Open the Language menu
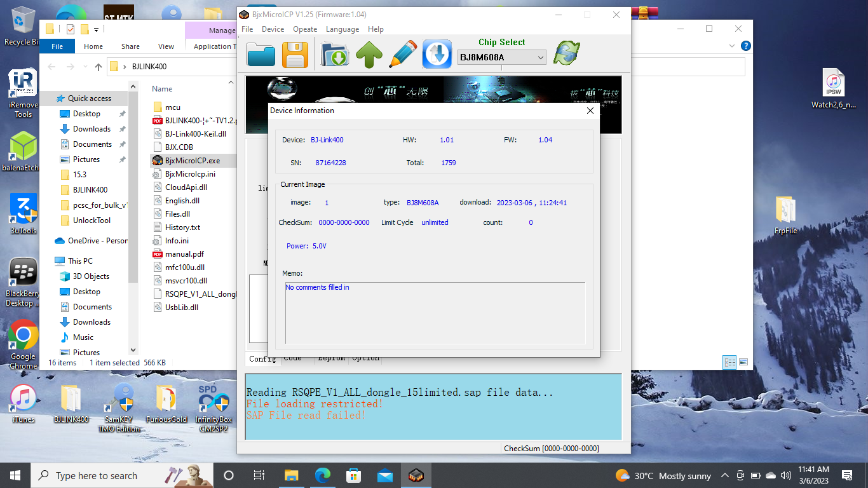Screen dimensions: 868x488 (x=342, y=29)
